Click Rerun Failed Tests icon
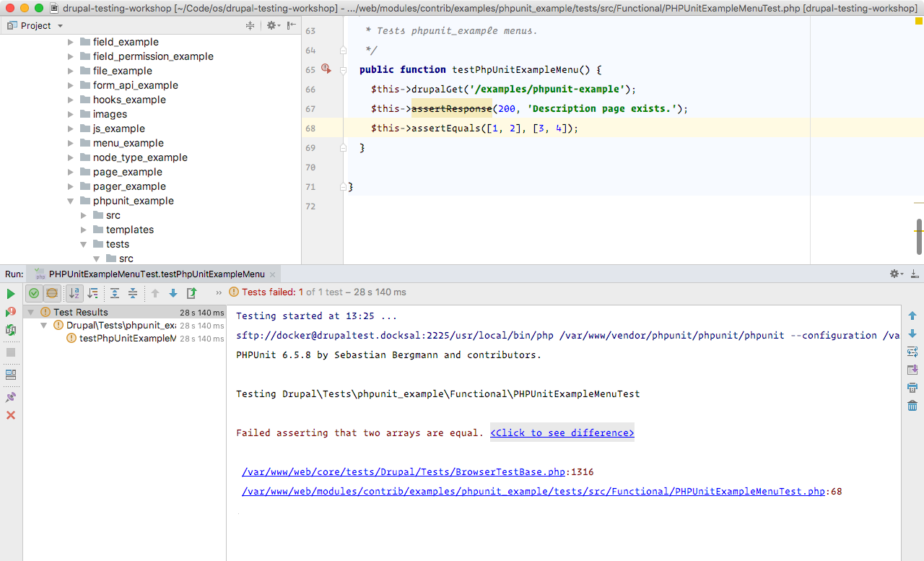The image size is (924, 561). [x=11, y=312]
